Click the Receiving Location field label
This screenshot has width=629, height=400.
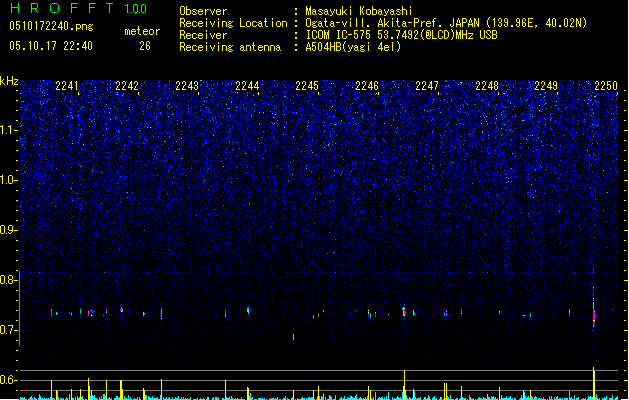(x=233, y=23)
